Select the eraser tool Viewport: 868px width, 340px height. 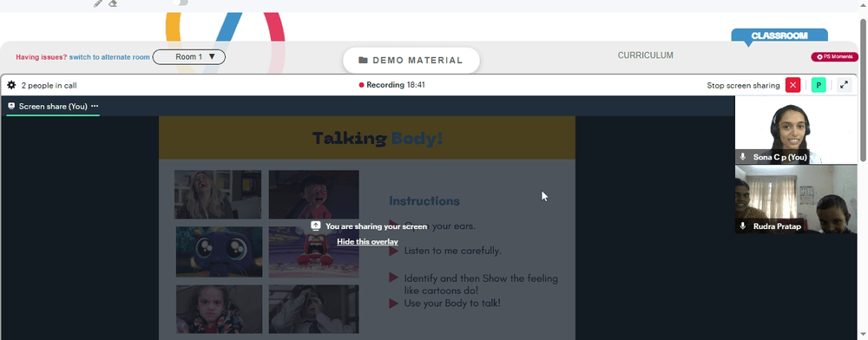click(x=113, y=3)
